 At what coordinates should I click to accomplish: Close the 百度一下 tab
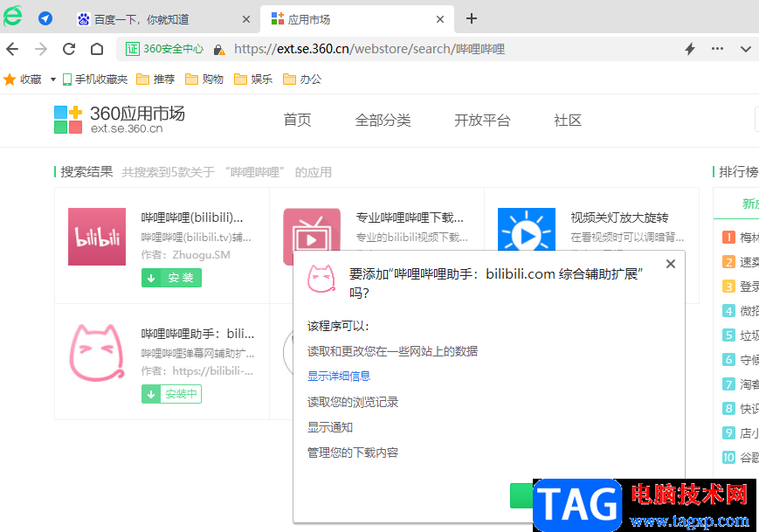(246, 19)
